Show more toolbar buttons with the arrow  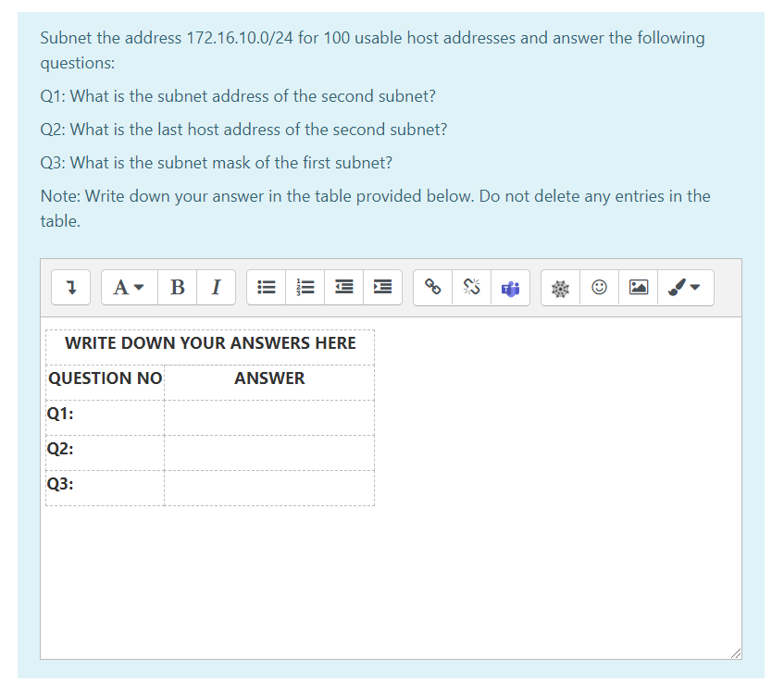(70, 288)
